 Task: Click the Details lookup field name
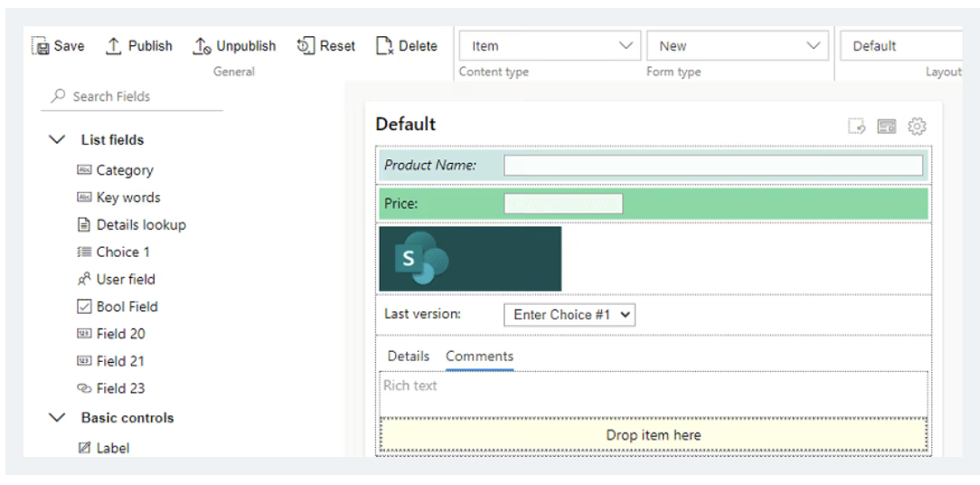pyautogui.click(x=141, y=224)
